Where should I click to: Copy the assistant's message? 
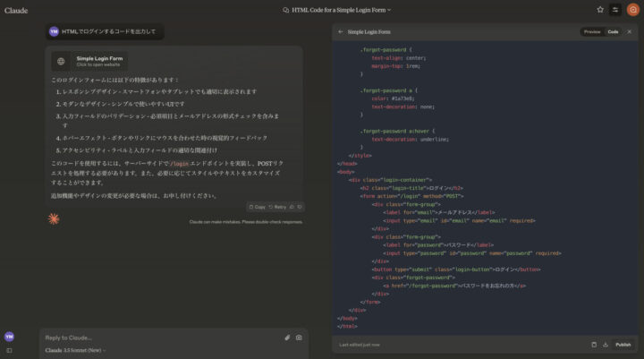coord(257,207)
